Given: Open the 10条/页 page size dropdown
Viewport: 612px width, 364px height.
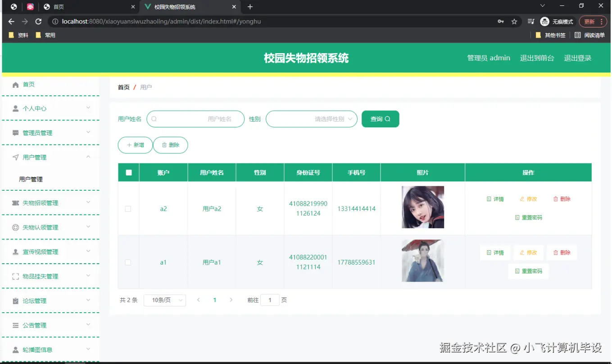Looking at the screenshot, I should tap(164, 300).
